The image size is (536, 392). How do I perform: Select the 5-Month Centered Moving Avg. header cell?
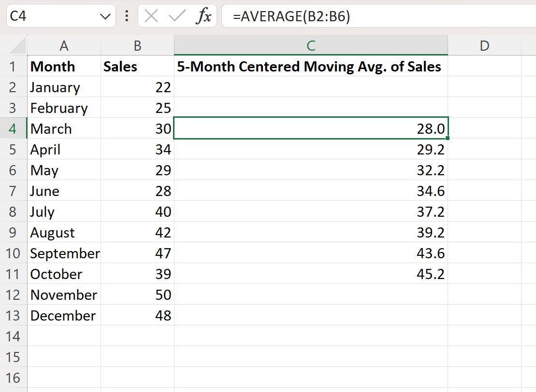[x=311, y=66]
